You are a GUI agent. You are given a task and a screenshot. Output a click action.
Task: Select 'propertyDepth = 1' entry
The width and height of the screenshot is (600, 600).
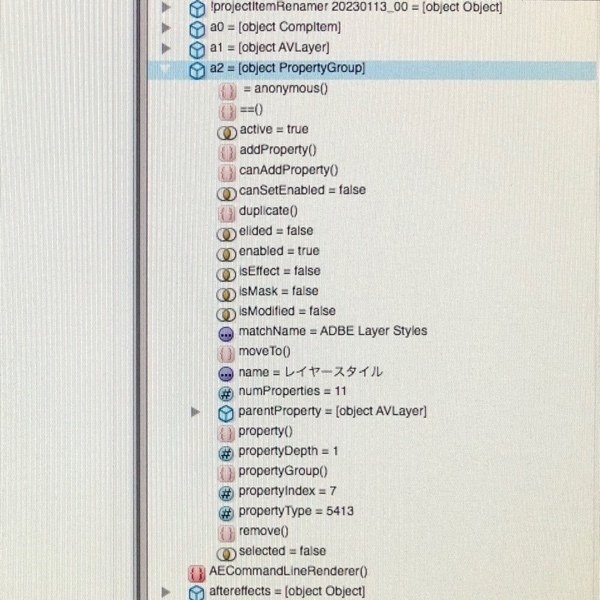(x=288, y=451)
